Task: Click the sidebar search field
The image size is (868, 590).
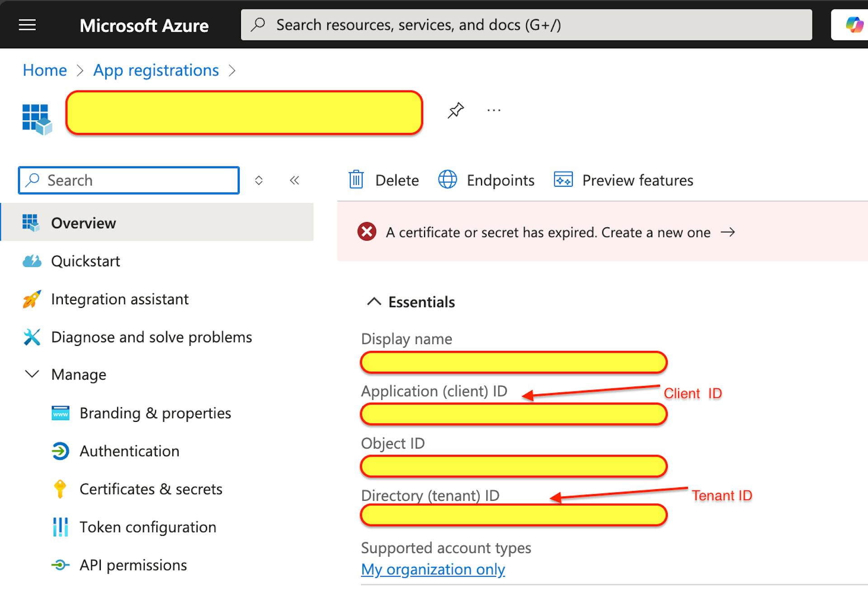Action: click(129, 180)
